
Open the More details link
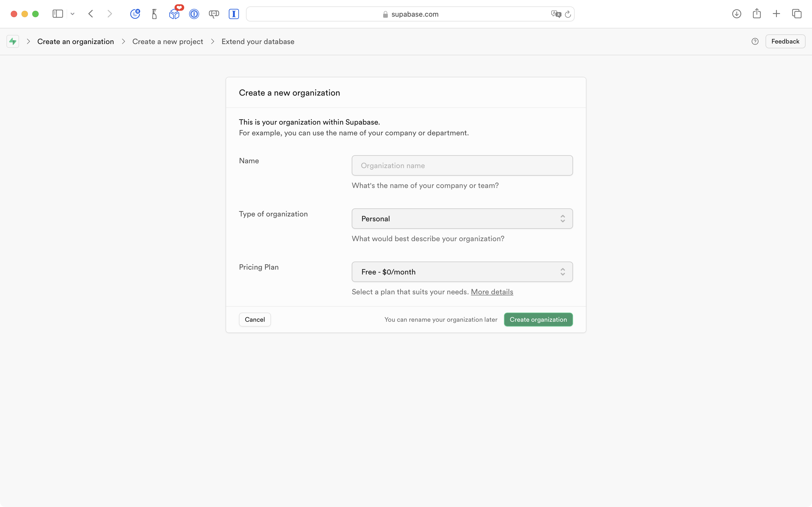click(492, 292)
